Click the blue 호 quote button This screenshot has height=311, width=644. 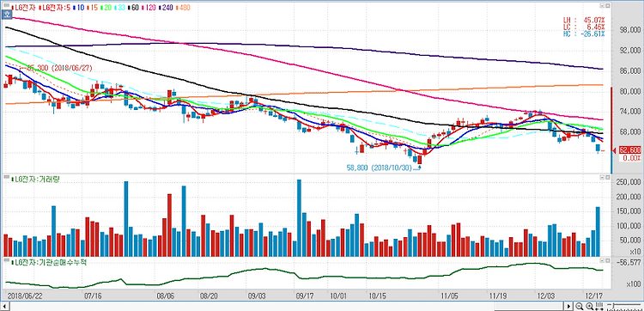coord(7,15)
